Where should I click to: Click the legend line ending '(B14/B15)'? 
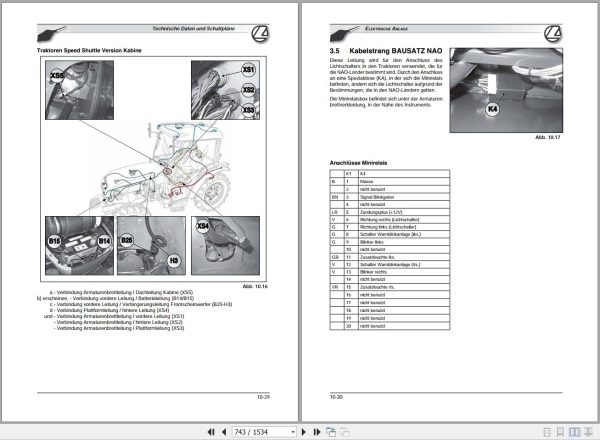click(x=115, y=298)
